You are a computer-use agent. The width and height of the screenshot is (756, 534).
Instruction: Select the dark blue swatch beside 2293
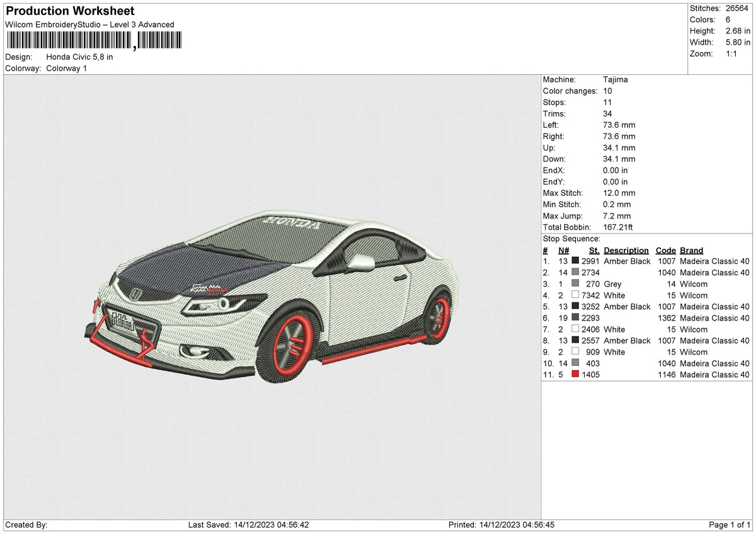[575, 318]
